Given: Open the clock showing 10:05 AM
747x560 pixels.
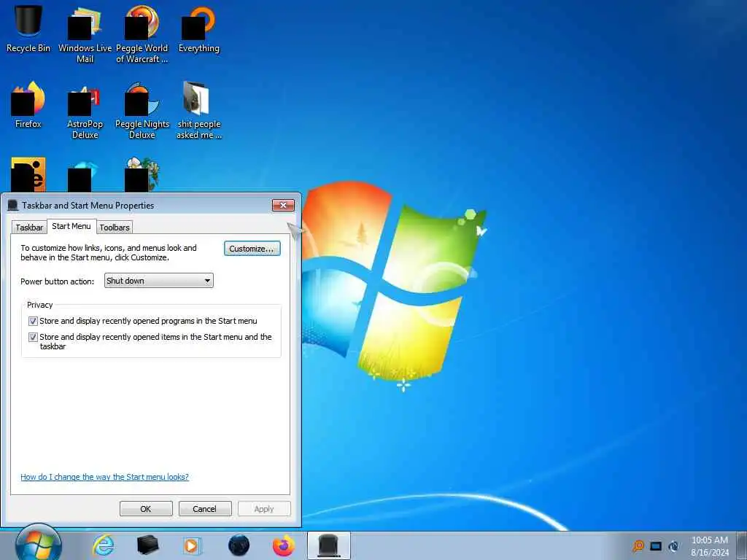Looking at the screenshot, I should 710,546.
